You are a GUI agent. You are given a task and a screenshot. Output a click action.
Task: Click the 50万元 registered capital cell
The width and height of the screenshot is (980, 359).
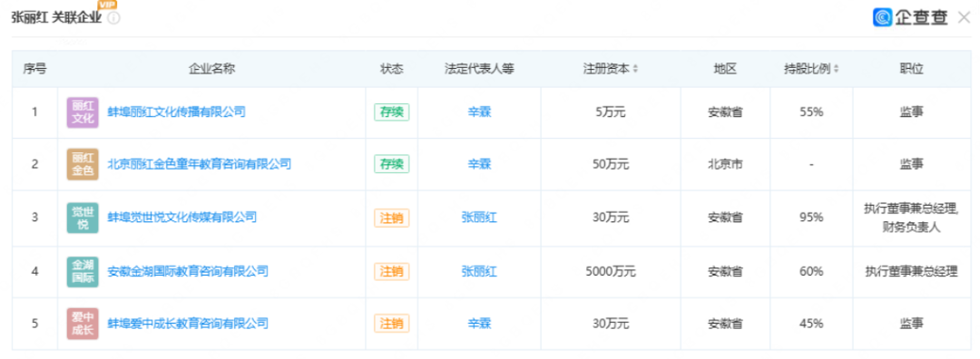(611, 164)
